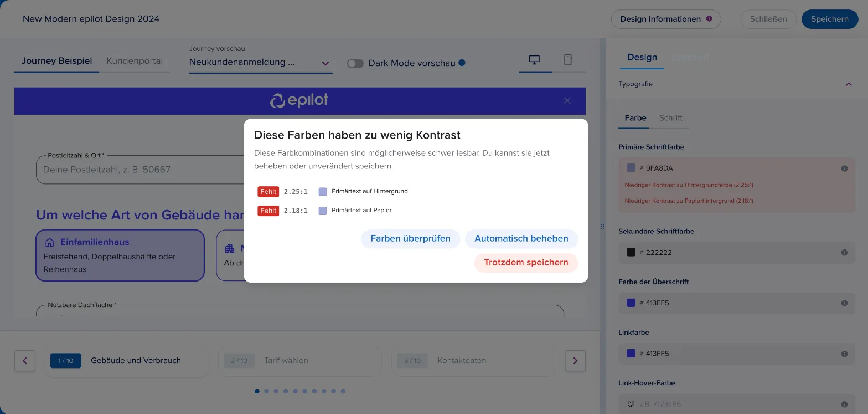Click the info icon for Sekundäre Schriftfarbe
868x414 pixels.
844,253
